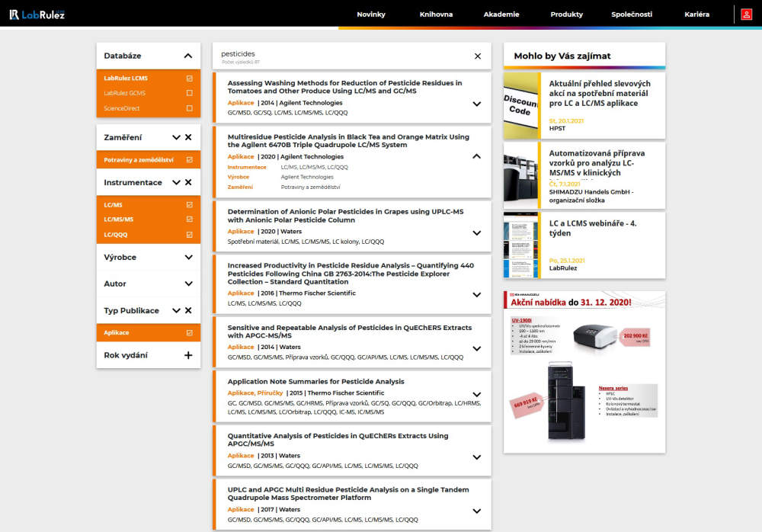Expand the Sensitive and Repeatable Analysis result
The width and height of the screenshot is (762, 532).
coord(477,348)
